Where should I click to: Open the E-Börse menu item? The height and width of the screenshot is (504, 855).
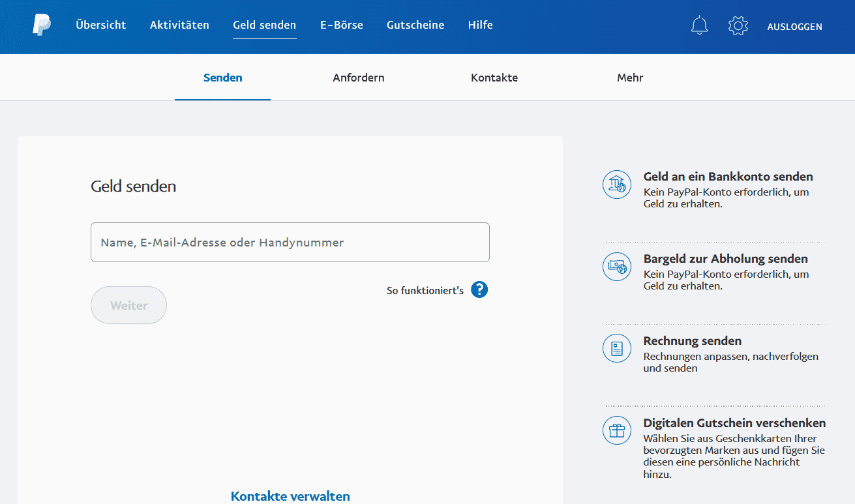[341, 25]
